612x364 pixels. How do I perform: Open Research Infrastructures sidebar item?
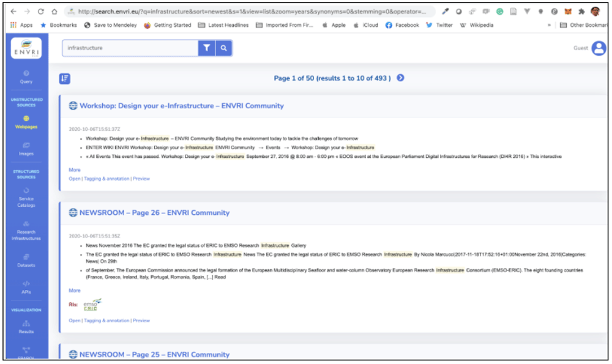26,231
